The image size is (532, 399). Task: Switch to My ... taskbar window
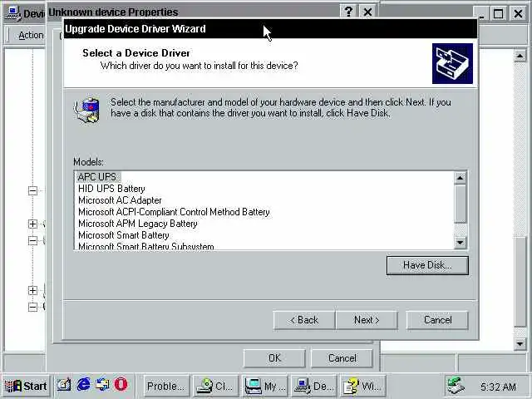pyautogui.click(x=265, y=386)
